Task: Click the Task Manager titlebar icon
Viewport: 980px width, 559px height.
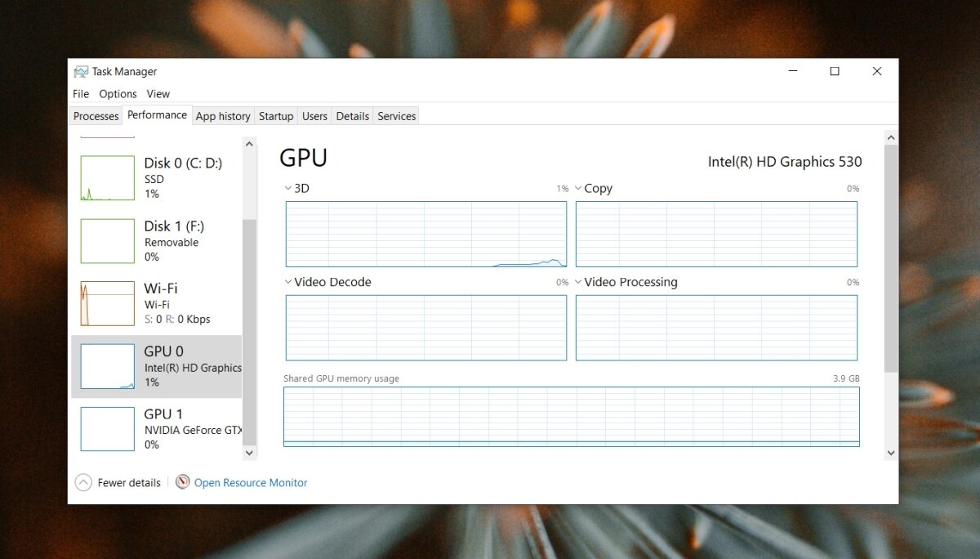Action: [81, 71]
